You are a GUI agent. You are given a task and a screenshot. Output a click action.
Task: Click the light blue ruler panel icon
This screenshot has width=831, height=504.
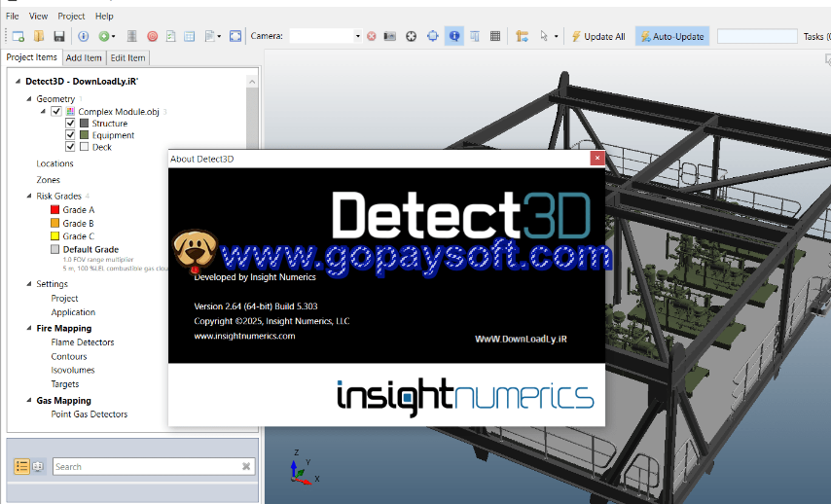pos(475,36)
